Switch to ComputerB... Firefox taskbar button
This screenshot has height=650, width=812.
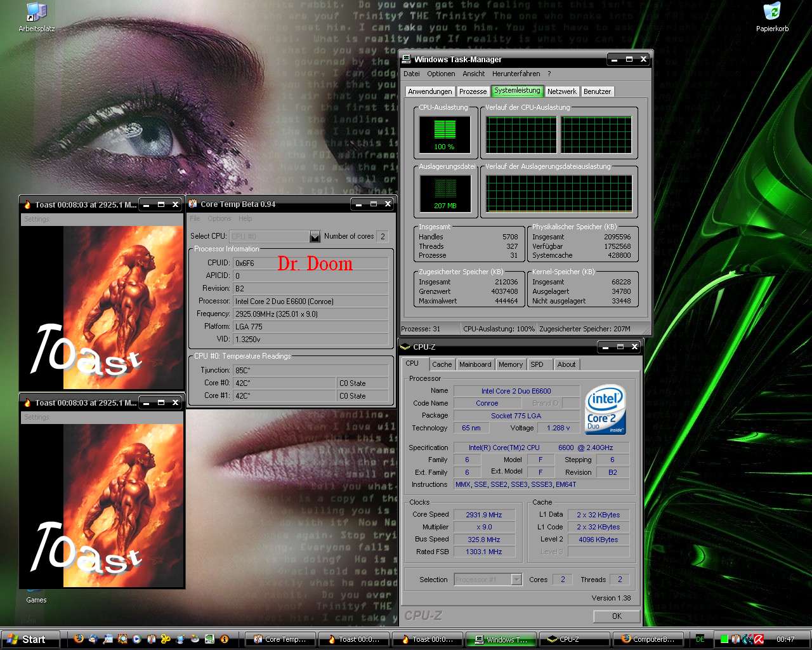(648, 639)
